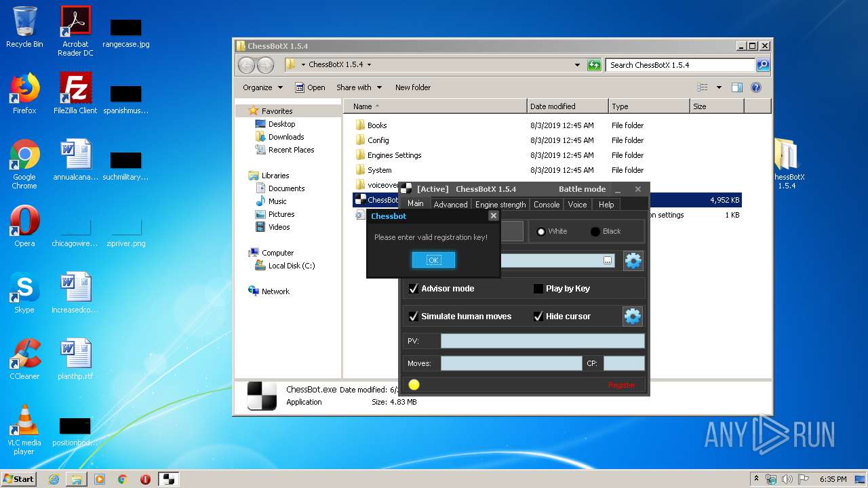Screen dimensions: 868x488
Task: Switch to the Advanced tab
Action: 450,204
